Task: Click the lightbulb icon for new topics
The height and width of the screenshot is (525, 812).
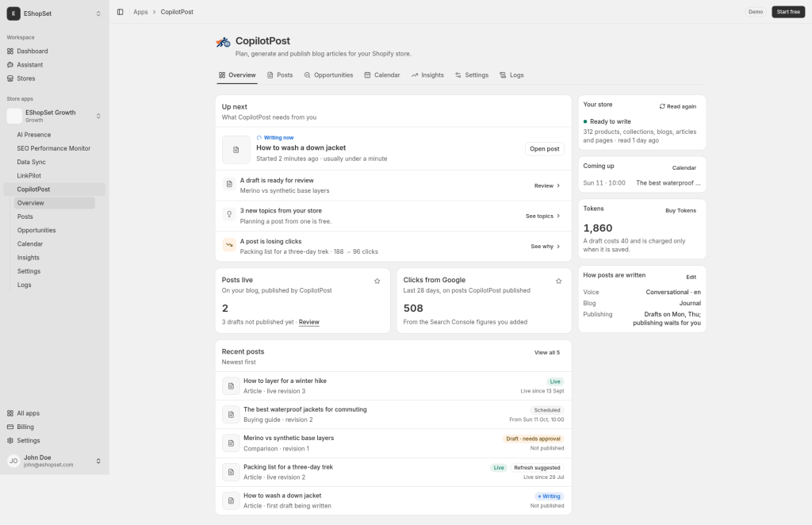Action: [229, 214]
